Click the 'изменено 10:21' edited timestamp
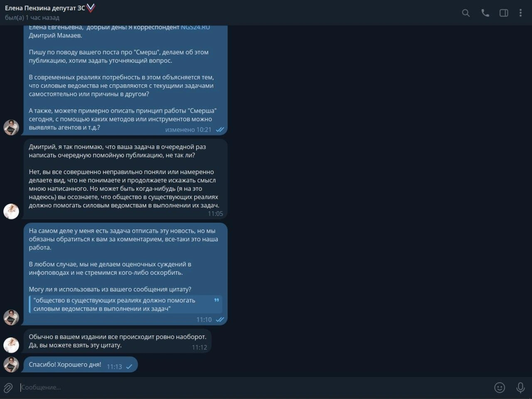 pos(188,130)
